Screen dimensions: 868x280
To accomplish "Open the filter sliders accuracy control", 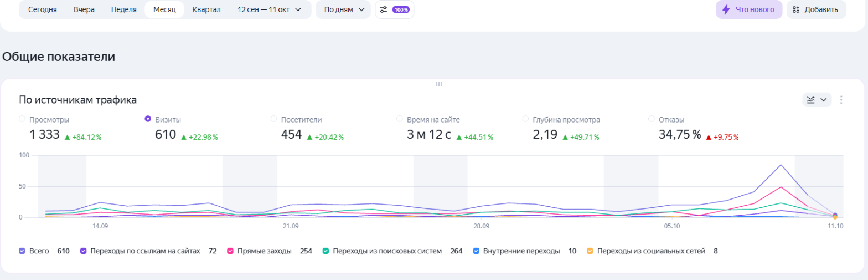I will point(383,9).
